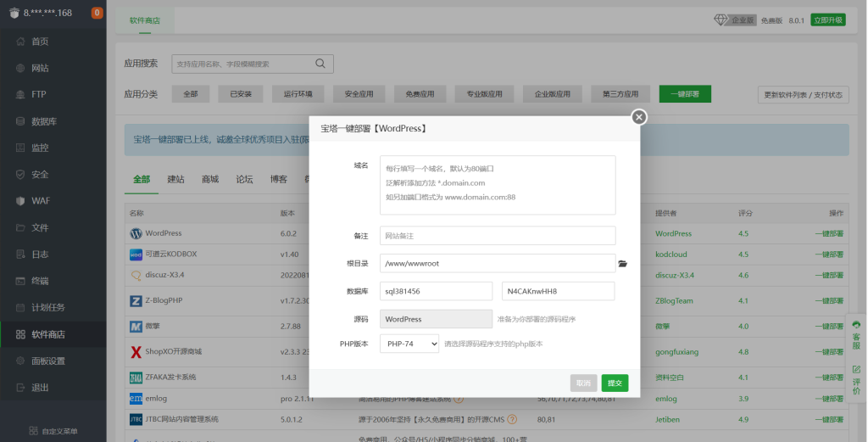Switch to 商城 tab
The image size is (868, 442).
coord(210,179)
